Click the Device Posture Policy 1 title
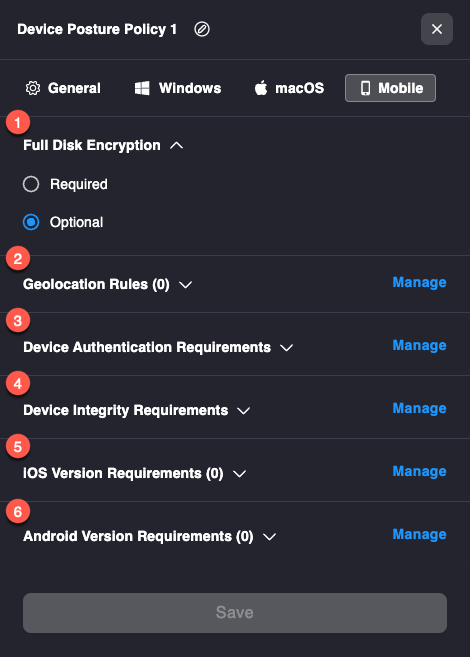470x657 pixels. (x=97, y=29)
